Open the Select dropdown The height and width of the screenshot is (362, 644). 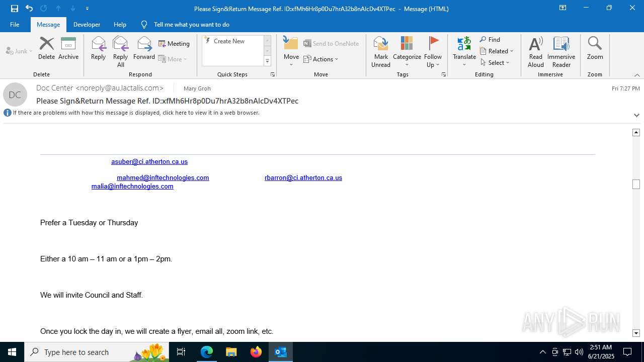coord(495,62)
